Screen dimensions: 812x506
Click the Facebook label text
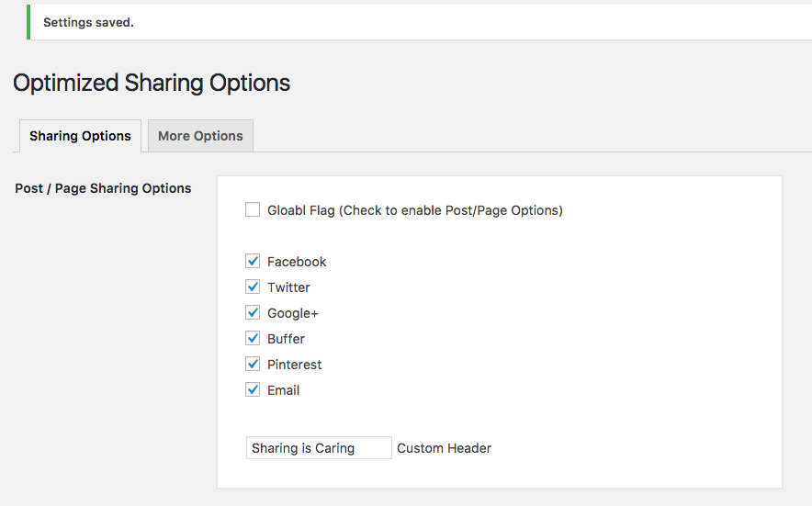[x=297, y=262]
